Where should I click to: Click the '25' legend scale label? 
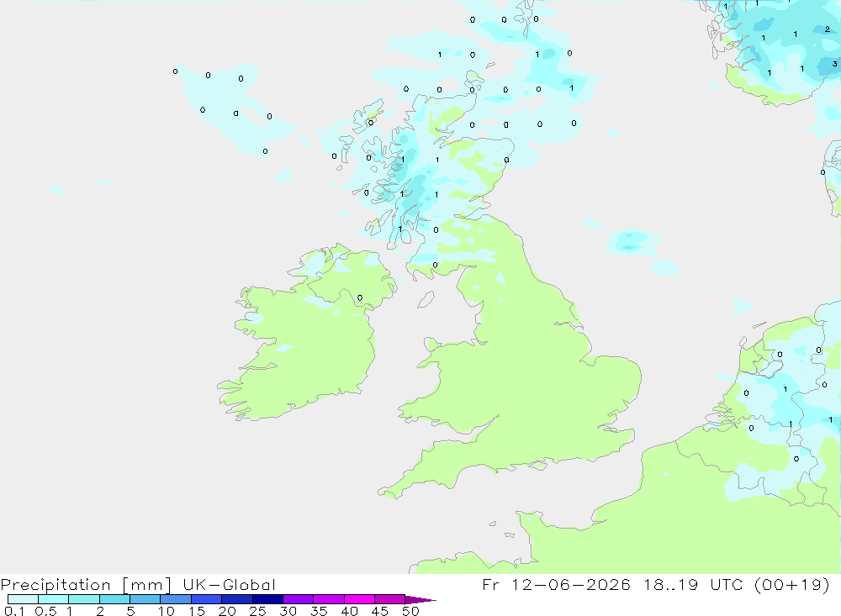click(258, 611)
